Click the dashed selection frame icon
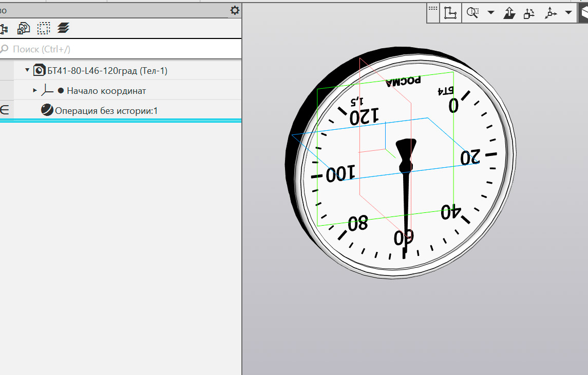Image resolution: width=588 pixels, height=375 pixels. click(44, 28)
